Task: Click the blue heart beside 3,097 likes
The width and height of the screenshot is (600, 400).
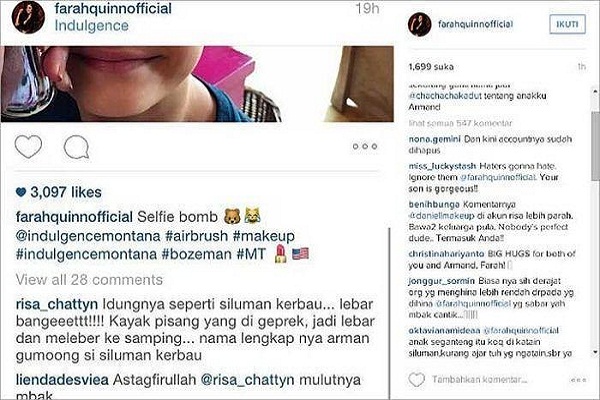Action: coord(21,192)
